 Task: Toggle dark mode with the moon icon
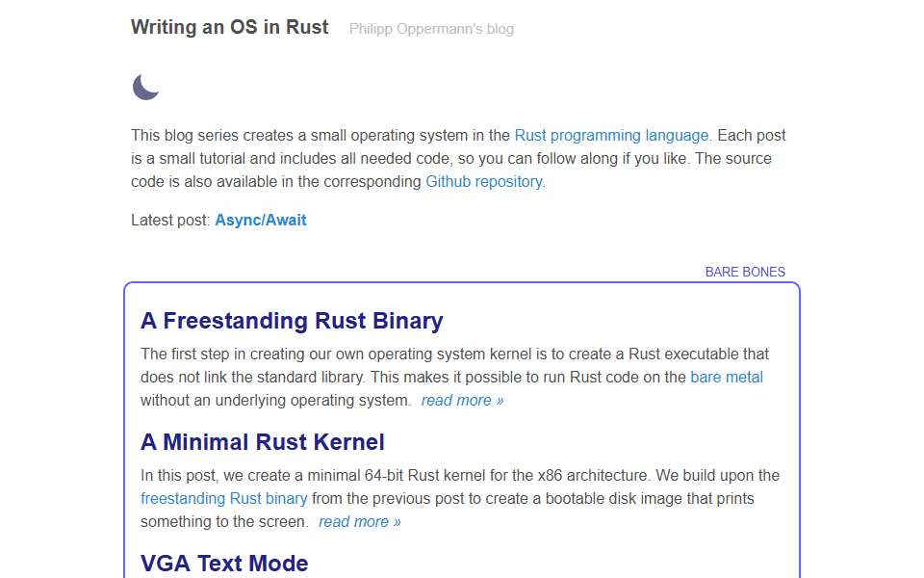145,88
